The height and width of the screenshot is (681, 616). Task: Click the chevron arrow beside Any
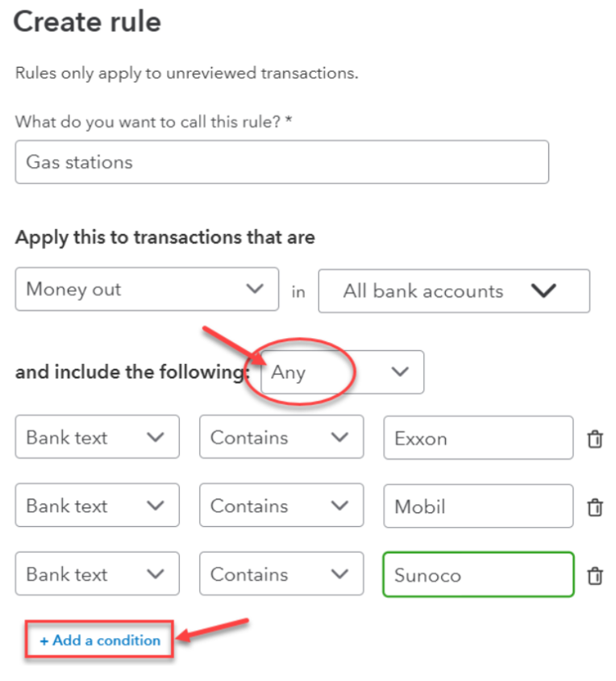pyautogui.click(x=400, y=372)
